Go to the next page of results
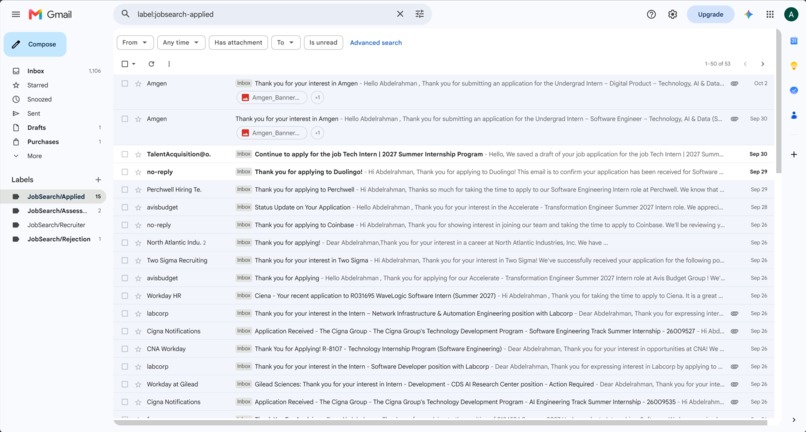Screen dimensions: 806x432 click(762, 64)
